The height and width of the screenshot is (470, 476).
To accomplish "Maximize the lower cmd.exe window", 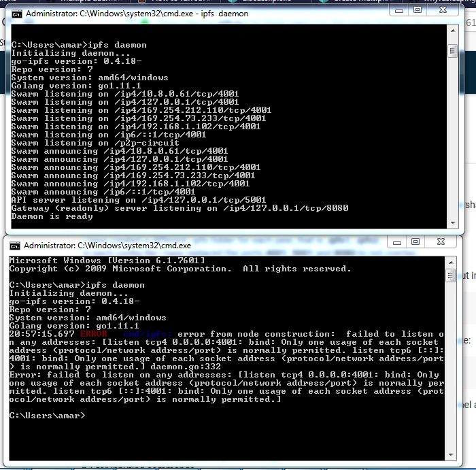I will coord(415,242).
